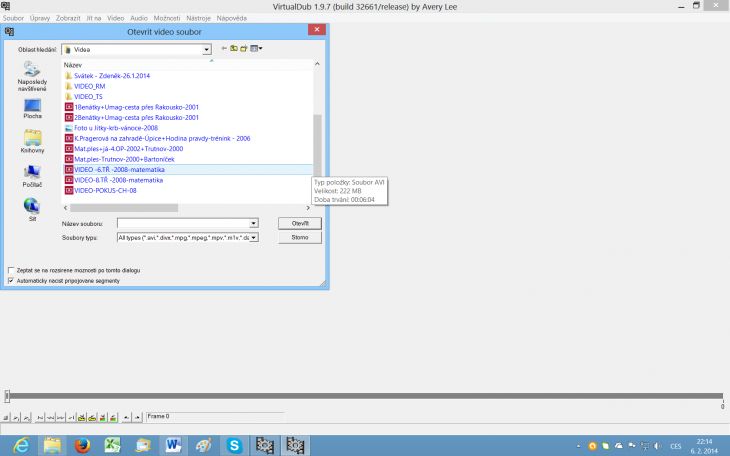The image size is (730, 456).
Task: Set the mark-out selection end
Action: [137, 418]
